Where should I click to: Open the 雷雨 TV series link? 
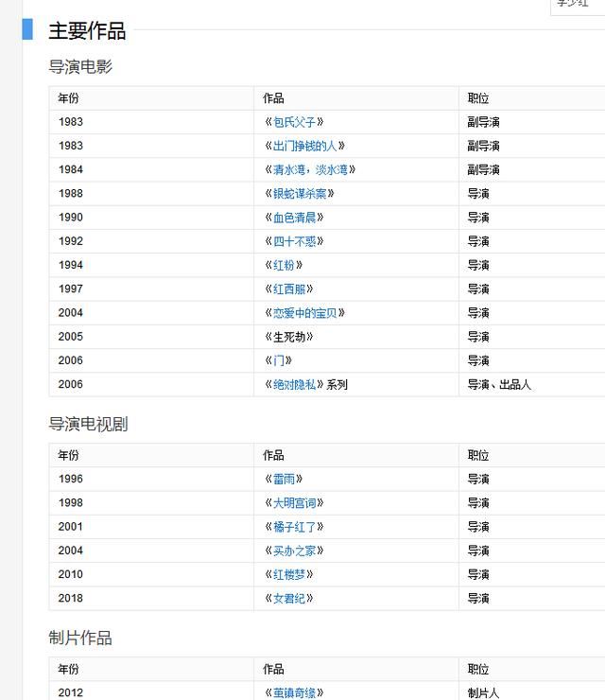pos(284,479)
